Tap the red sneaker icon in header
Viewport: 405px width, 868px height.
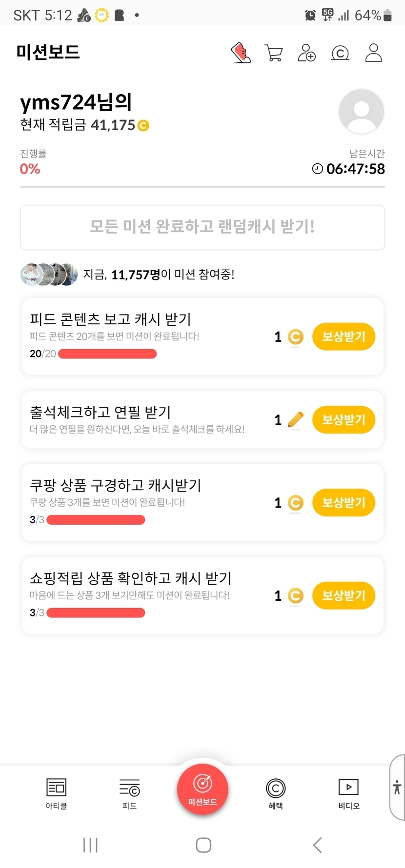click(241, 53)
